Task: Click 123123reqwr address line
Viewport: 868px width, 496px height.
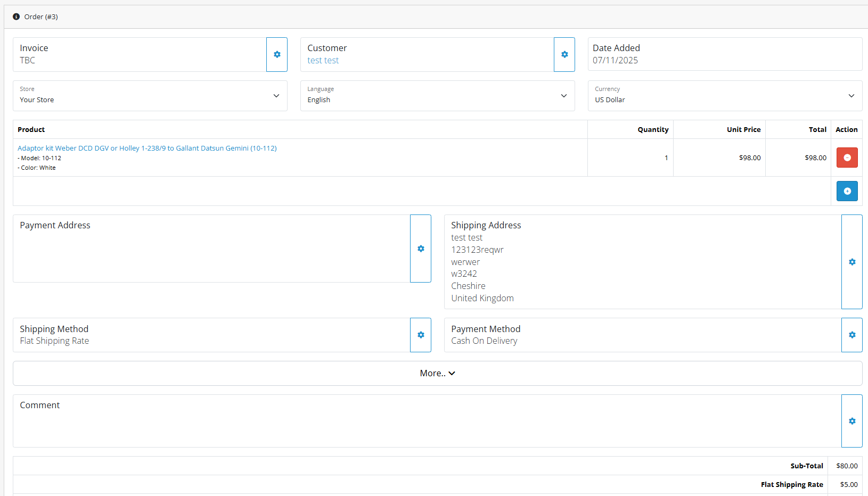Action: (x=477, y=250)
